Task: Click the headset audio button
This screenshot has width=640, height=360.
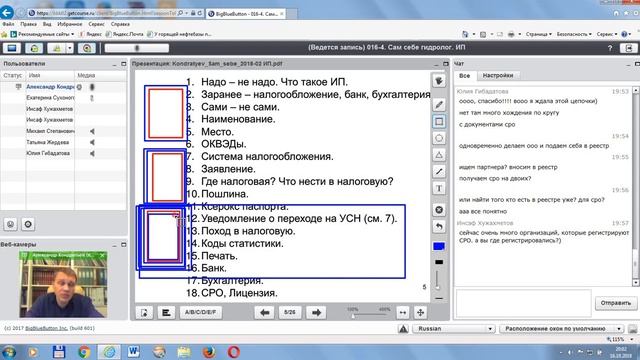Action: 34,48
